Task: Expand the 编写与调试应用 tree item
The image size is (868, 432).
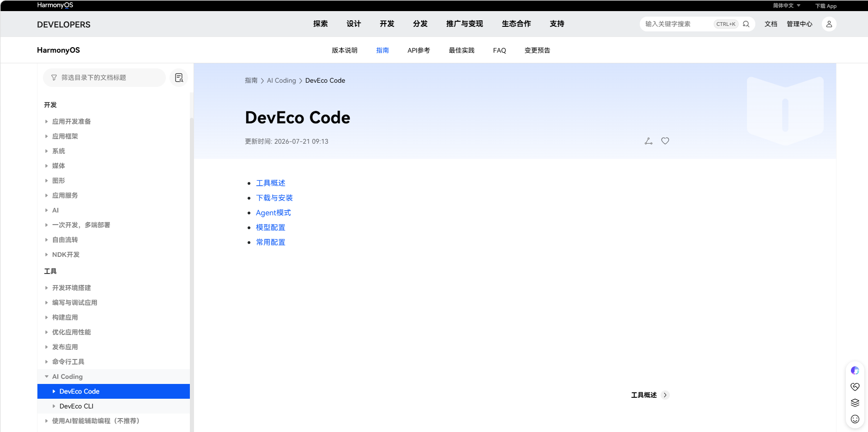Action: click(x=46, y=303)
